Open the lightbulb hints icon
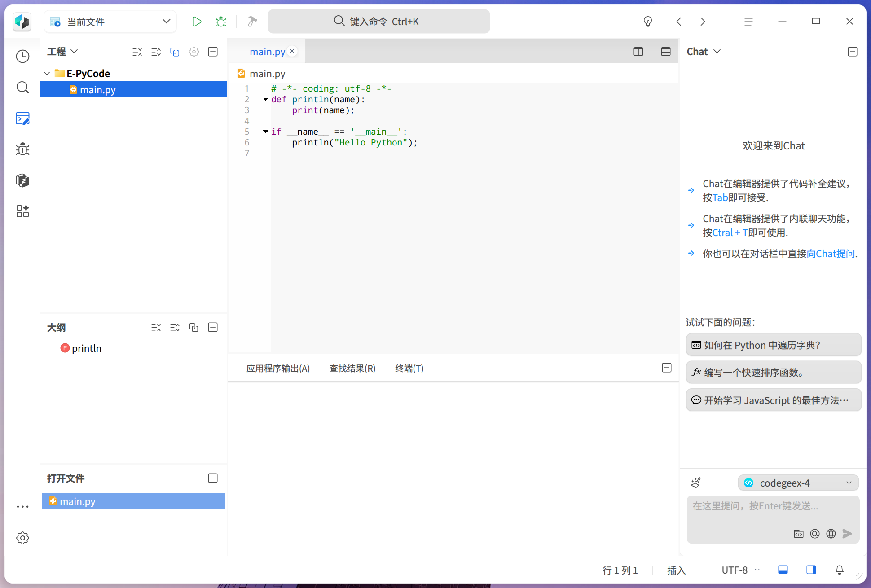Screen dimensions: 871x588 point(647,22)
